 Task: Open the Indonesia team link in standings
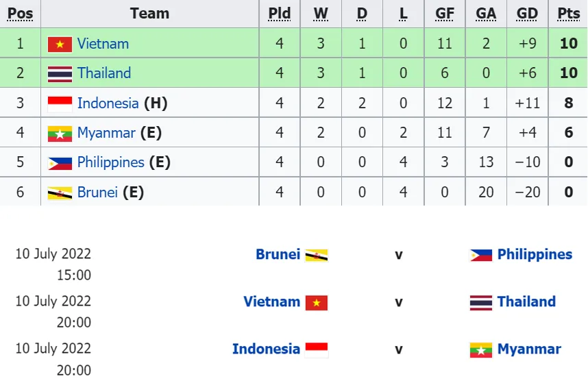coord(108,103)
